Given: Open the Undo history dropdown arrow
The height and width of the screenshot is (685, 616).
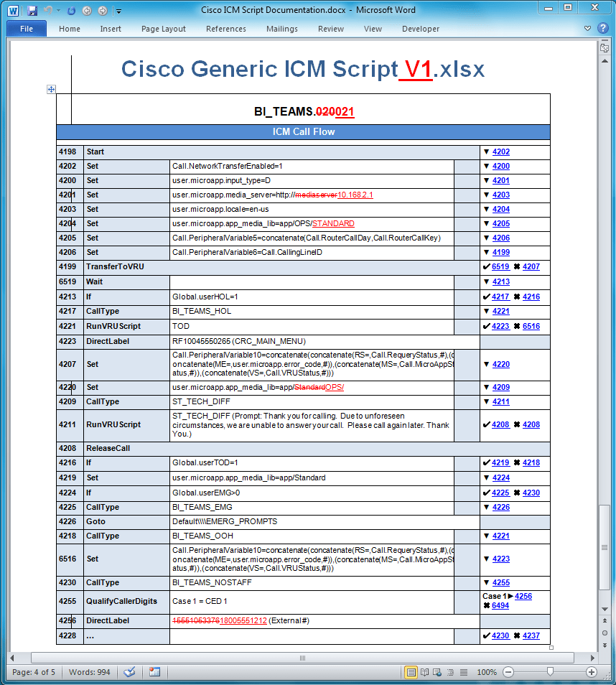Looking at the screenshot, I should tap(58, 11).
